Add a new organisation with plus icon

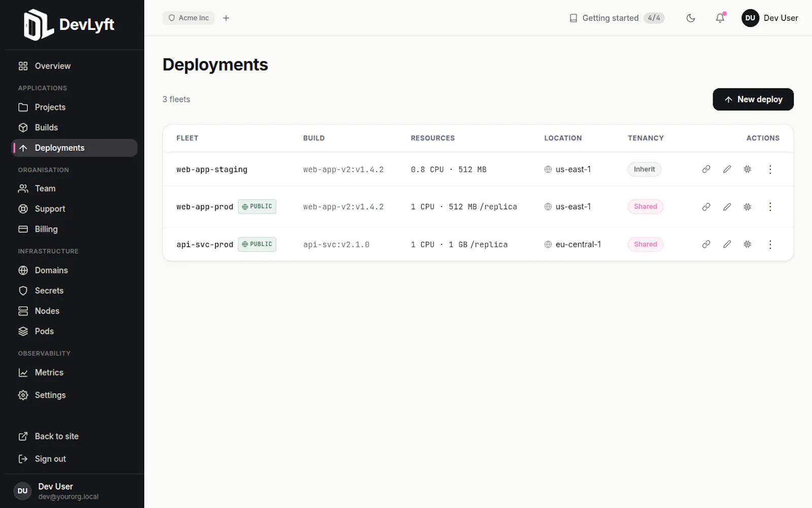click(226, 18)
